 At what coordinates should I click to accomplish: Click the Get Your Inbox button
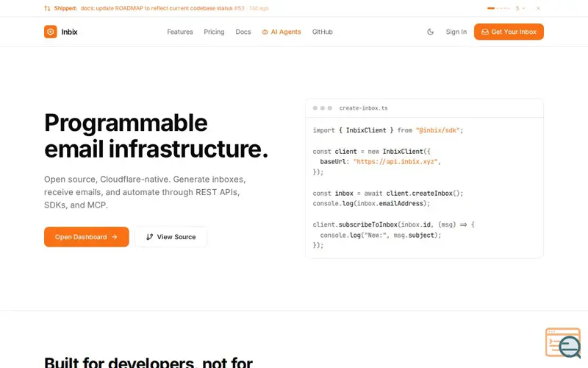click(509, 32)
